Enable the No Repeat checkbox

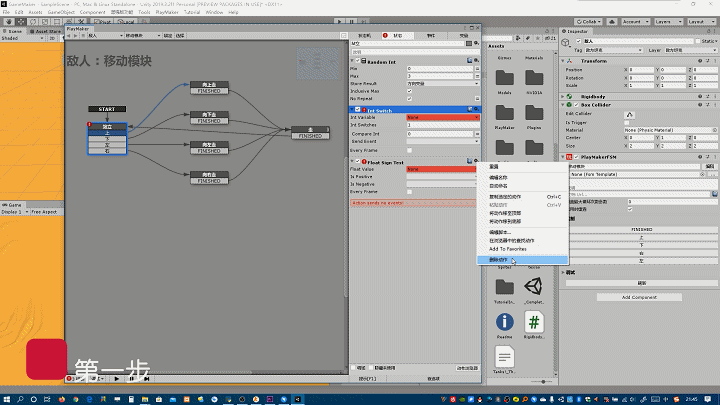[x=410, y=99]
